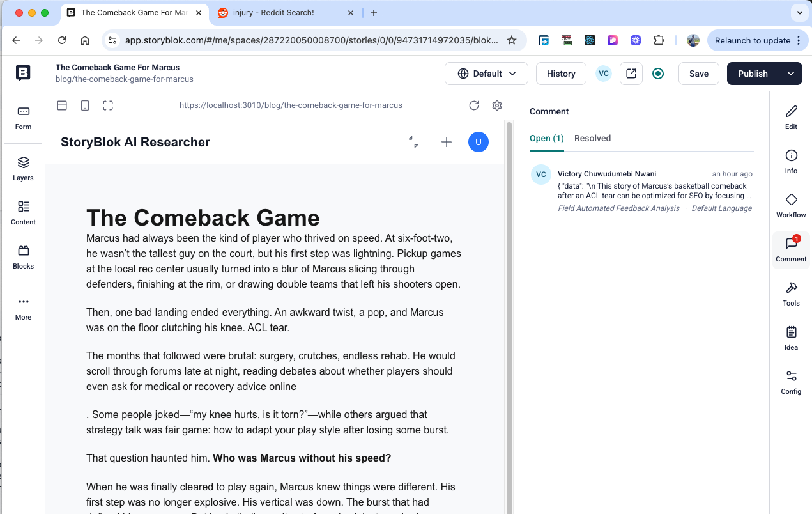Open the Form sidebar panel
812x514 pixels.
[23, 118]
